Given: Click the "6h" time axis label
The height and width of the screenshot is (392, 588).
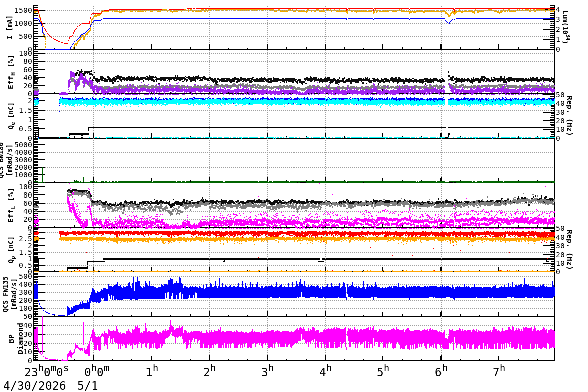Looking at the screenshot, I should 442,371.
